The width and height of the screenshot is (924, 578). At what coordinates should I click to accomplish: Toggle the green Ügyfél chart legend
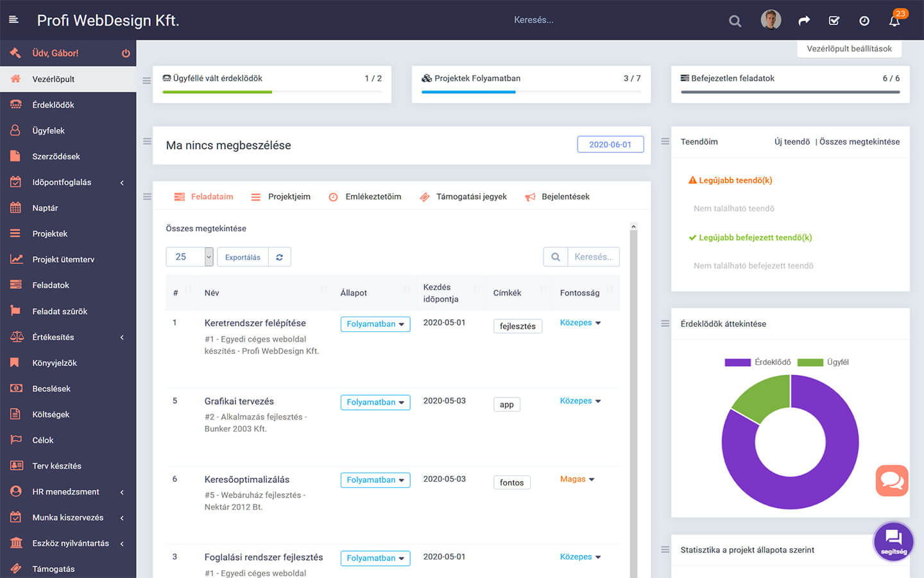coord(823,362)
